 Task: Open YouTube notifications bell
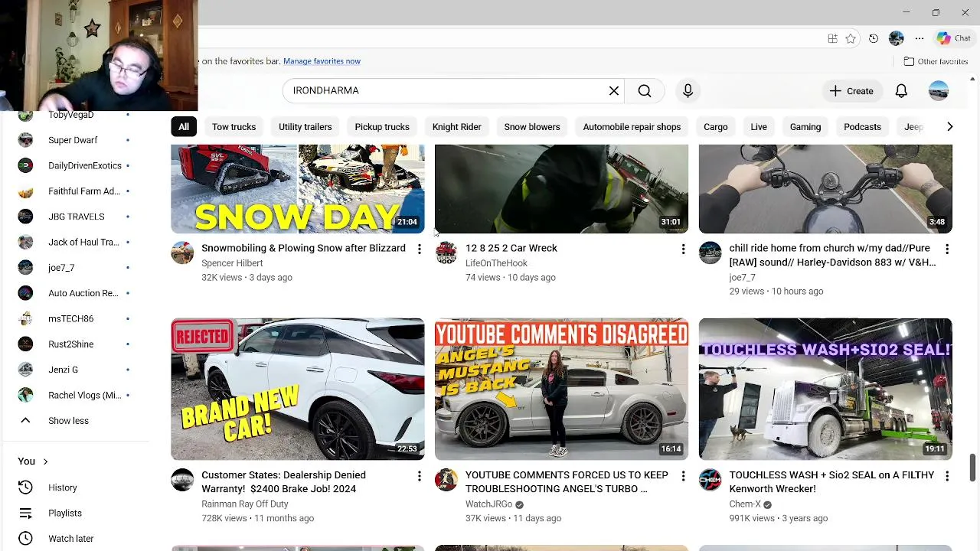point(901,91)
